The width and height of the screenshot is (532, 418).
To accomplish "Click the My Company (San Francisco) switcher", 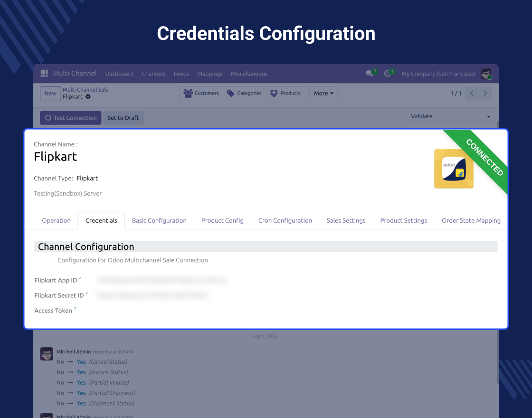I will 438,74.
